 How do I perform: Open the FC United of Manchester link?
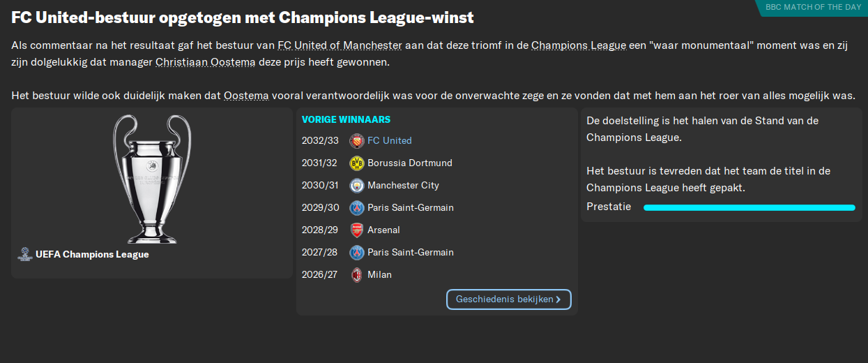click(340, 45)
